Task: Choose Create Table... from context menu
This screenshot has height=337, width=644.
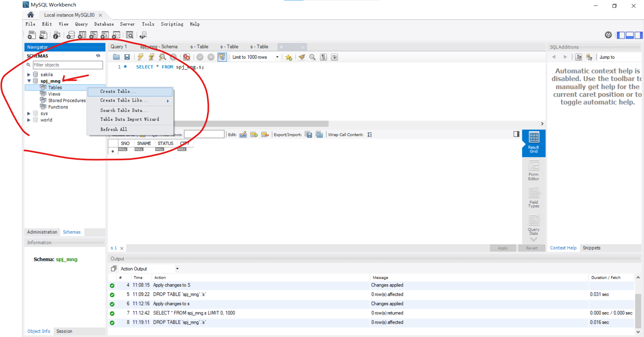Action: pyautogui.click(x=130, y=92)
